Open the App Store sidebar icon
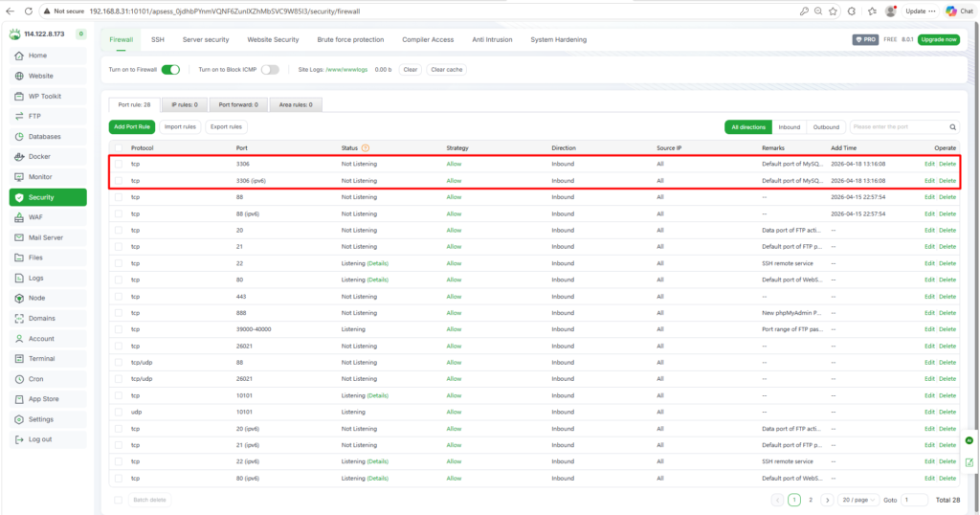Screen dimensions: 980x515 (x=20, y=399)
